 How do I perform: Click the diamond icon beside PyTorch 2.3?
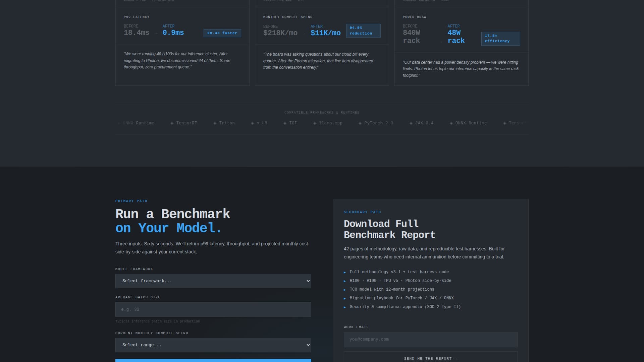tap(360, 123)
